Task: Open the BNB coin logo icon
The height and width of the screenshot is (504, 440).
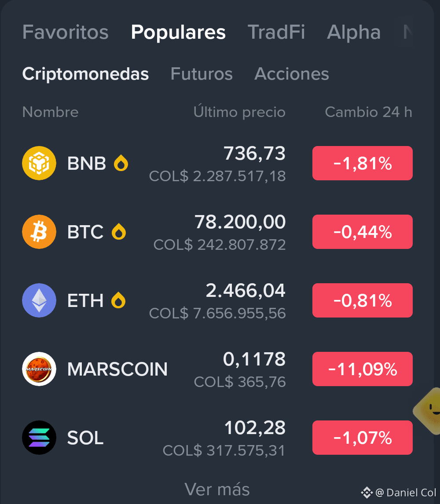Action: coord(39,163)
